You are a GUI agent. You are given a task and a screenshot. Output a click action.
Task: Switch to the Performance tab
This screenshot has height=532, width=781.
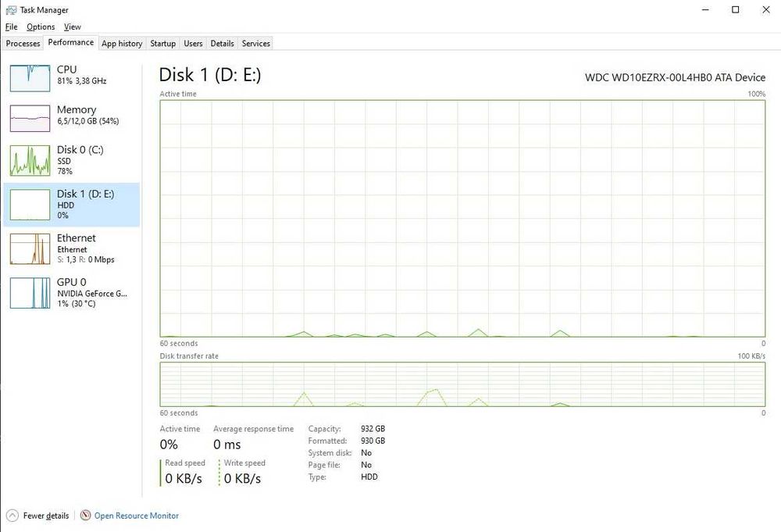click(x=71, y=42)
